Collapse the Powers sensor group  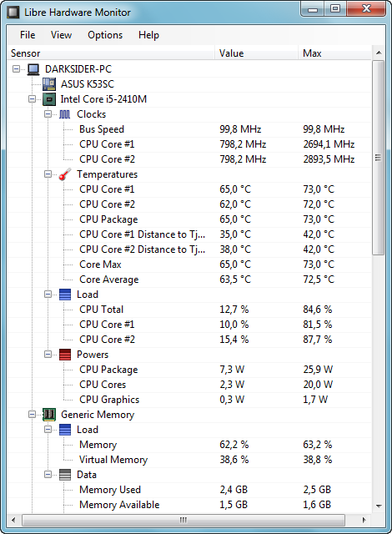click(48, 355)
